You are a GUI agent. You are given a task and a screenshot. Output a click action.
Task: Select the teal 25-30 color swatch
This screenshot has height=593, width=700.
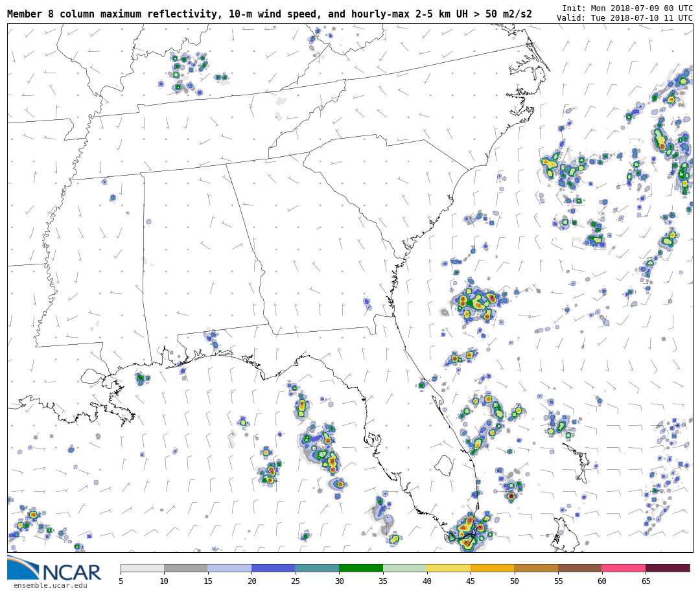point(318,568)
